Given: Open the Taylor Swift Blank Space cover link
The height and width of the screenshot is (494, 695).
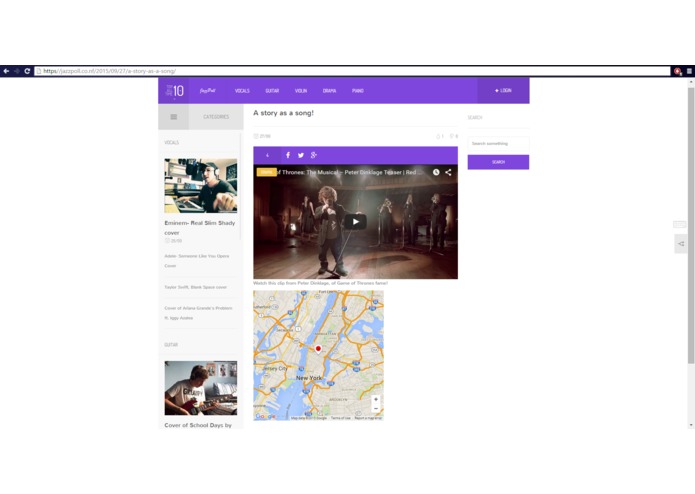Looking at the screenshot, I should pyautogui.click(x=195, y=287).
